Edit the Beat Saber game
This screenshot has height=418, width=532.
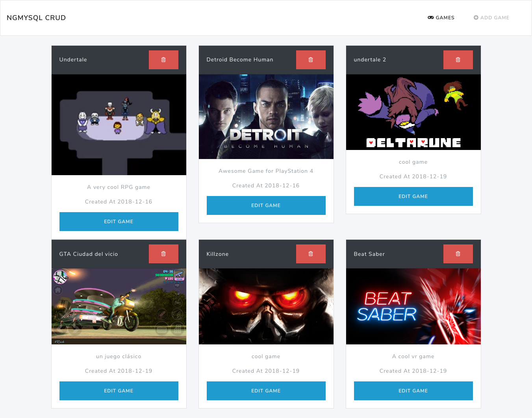click(413, 391)
